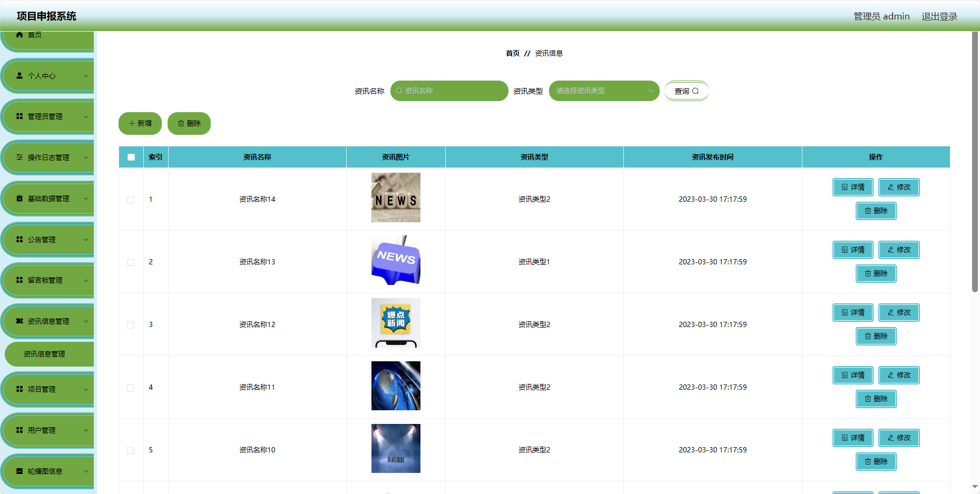Toggle the select-all checkbox in table header
This screenshot has height=494, width=980.
[131, 157]
